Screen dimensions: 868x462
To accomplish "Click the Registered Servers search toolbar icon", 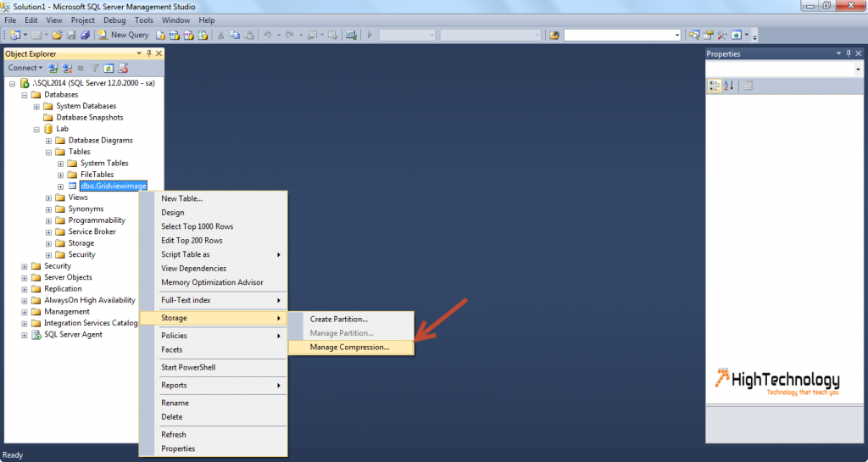I will point(694,35).
